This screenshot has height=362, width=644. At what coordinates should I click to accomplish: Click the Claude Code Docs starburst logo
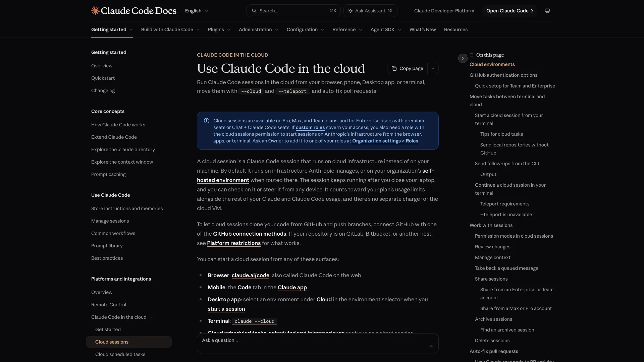click(x=95, y=11)
